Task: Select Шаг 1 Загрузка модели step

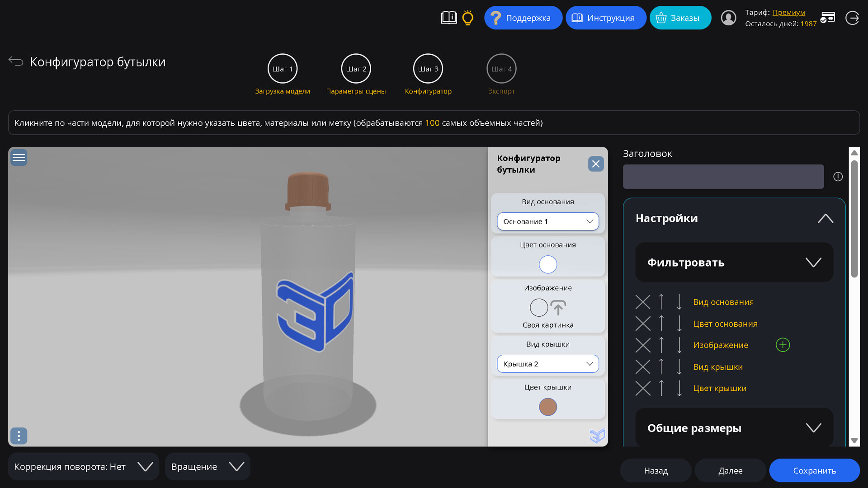Action: tap(283, 68)
